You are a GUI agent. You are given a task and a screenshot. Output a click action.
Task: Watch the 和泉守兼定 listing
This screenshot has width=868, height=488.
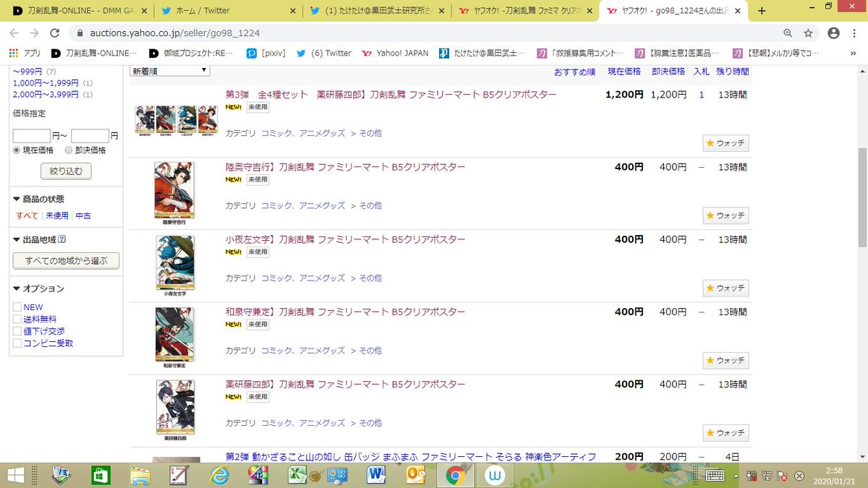(x=726, y=360)
